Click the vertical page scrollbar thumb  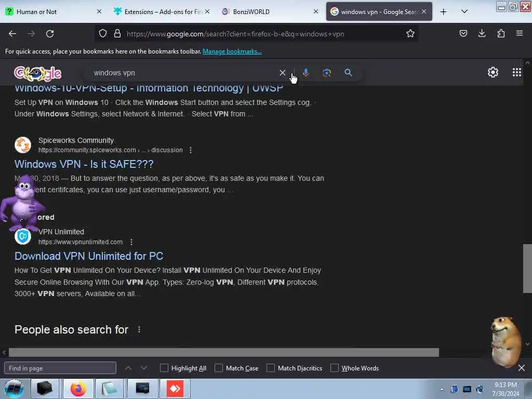pyautogui.click(x=527, y=268)
